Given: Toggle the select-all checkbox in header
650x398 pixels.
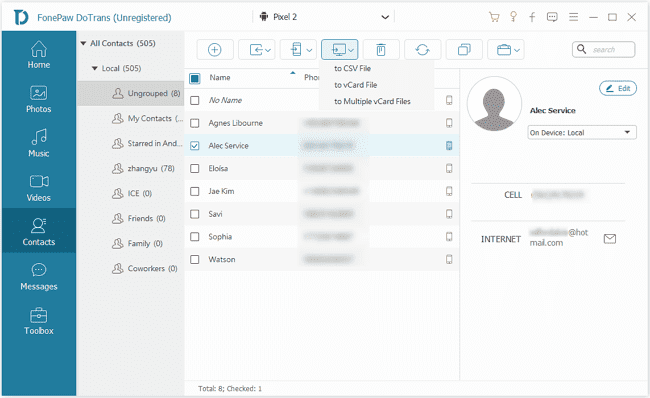Looking at the screenshot, I should tap(194, 78).
